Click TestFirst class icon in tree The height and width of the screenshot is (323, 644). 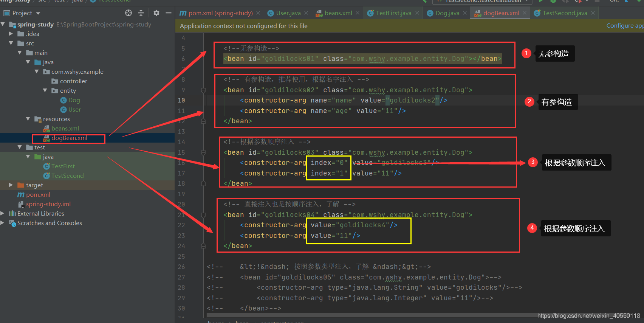point(46,166)
